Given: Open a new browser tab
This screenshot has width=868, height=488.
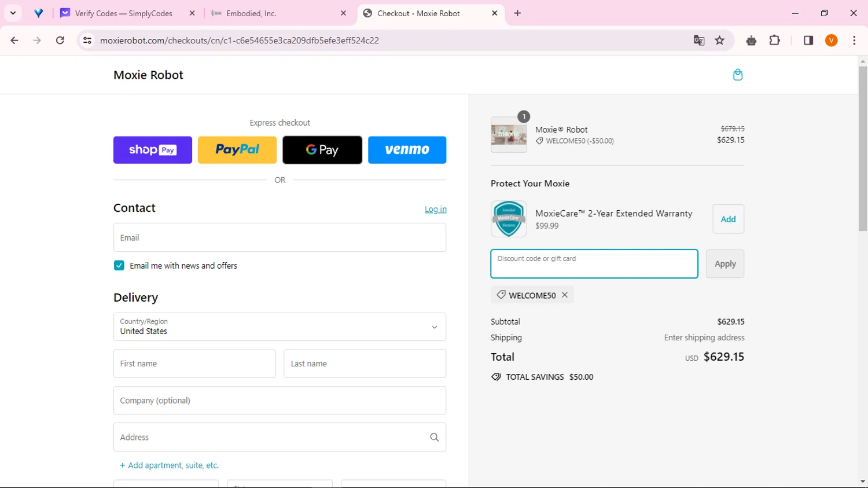Looking at the screenshot, I should click(517, 13).
